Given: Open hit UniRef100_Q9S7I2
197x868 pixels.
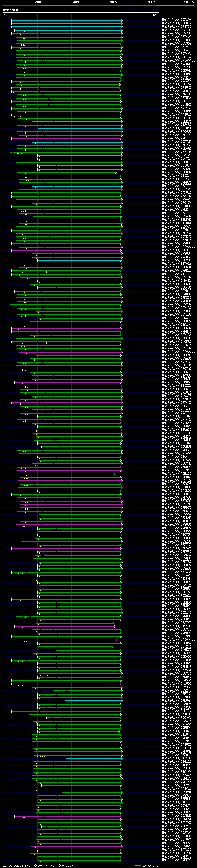Looking at the screenshot, I should coord(177,26).
